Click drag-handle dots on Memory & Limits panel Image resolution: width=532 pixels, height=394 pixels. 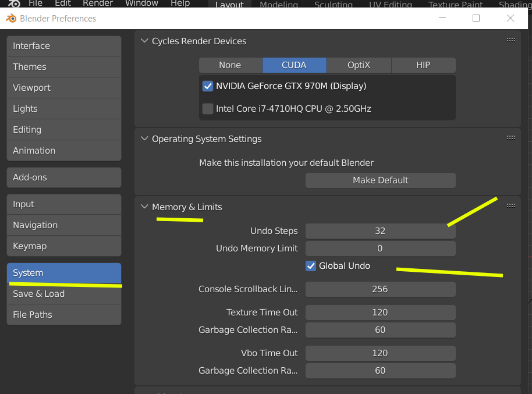tap(511, 205)
